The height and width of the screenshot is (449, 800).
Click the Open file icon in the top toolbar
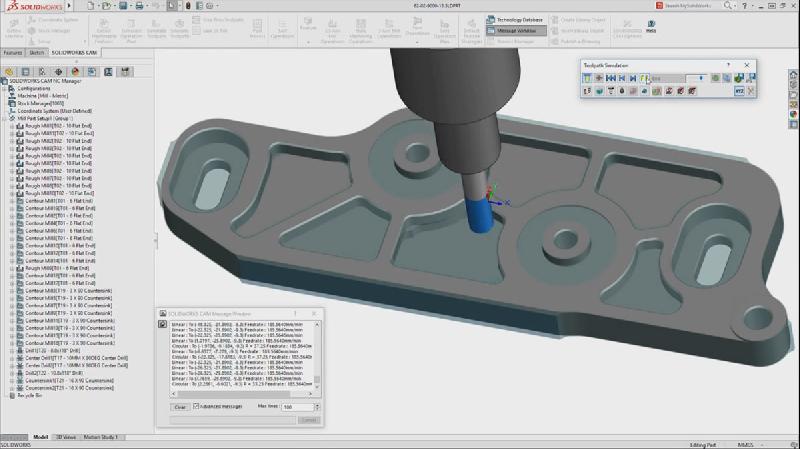click(x=106, y=6)
